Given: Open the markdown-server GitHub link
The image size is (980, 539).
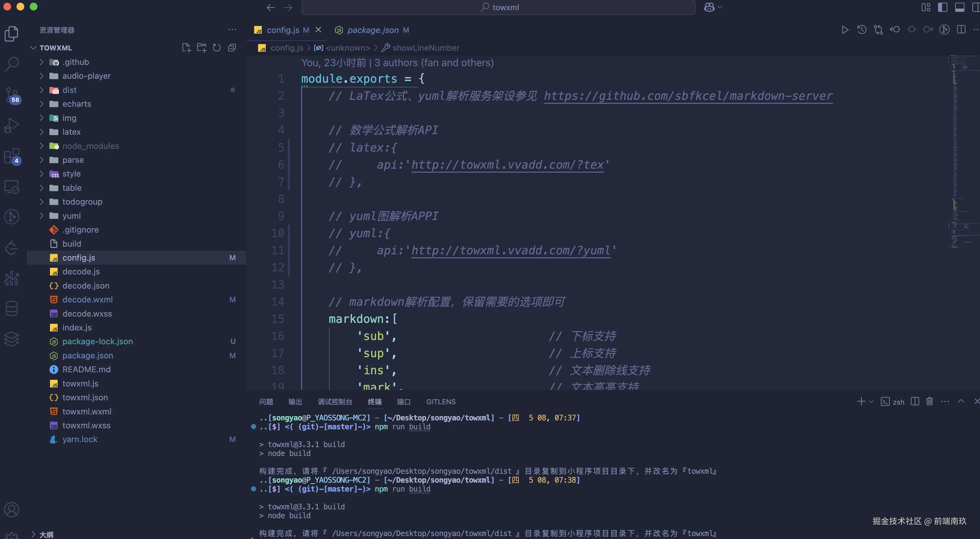Looking at the screenshot, I should (688, 96).
